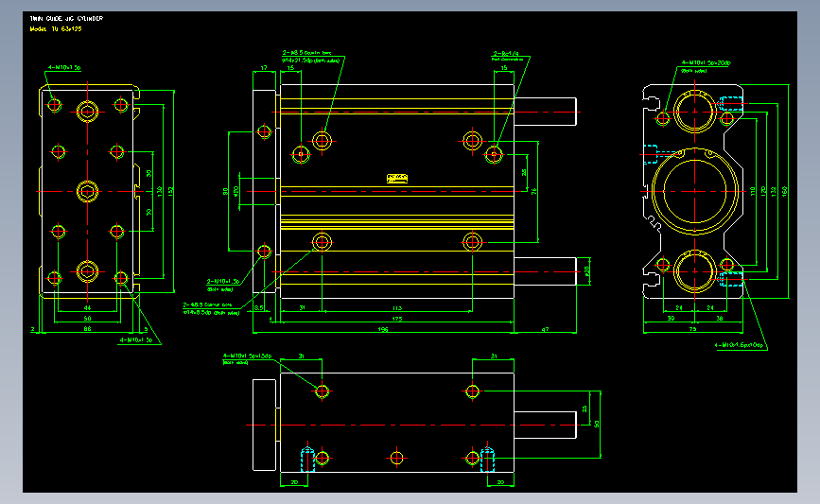Select the 130 dimension on left view
The height and width of the screenshot is (504, 820).
[160, 191]
